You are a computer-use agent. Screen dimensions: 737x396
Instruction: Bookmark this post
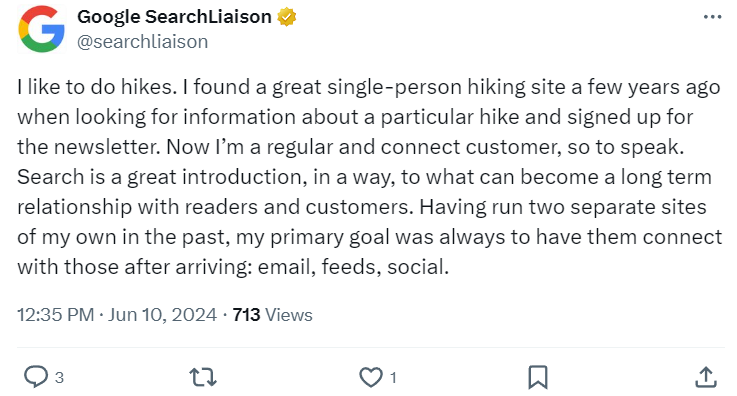coord(538,377)
